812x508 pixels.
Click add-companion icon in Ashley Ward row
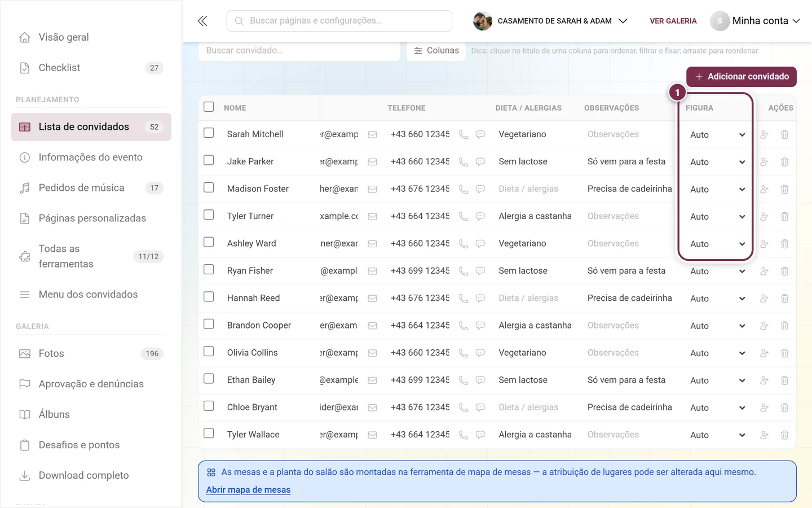[764, 244]
